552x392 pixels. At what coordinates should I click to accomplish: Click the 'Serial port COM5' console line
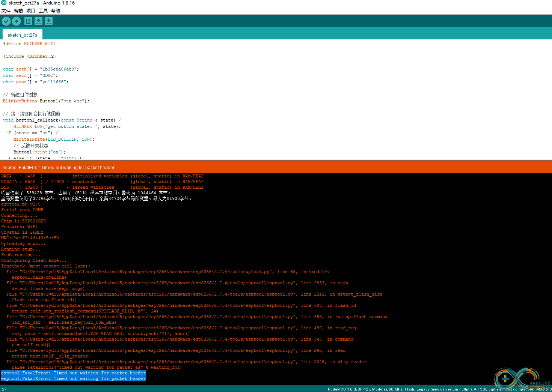(22, 210)
